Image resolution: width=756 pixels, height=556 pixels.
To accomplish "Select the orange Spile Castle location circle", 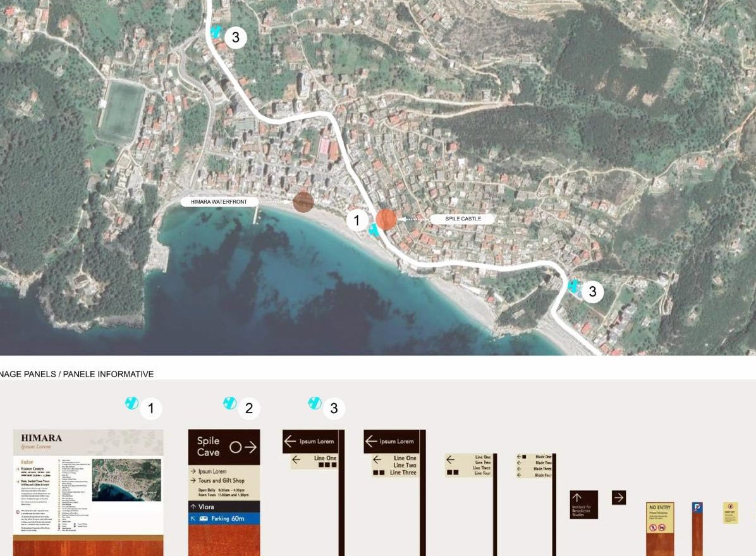I will click(x=386, y=219).
